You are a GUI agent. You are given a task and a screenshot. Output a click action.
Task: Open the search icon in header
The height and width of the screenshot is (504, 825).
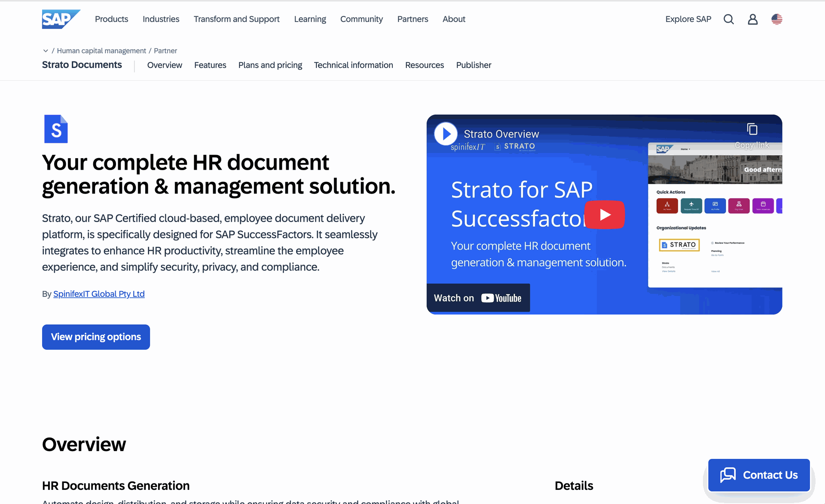[x=728, y=19]
